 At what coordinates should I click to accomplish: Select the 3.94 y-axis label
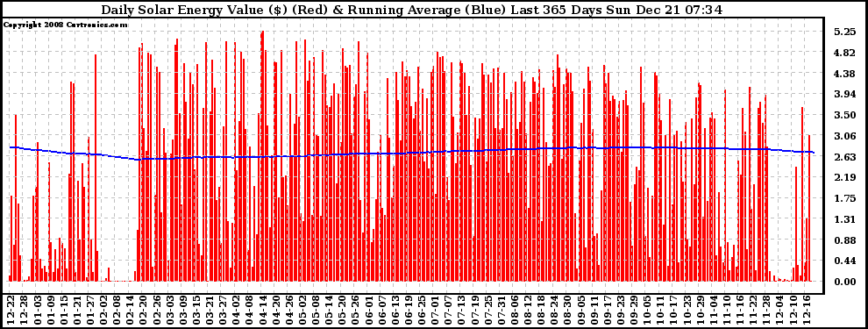tap(844, 95)
